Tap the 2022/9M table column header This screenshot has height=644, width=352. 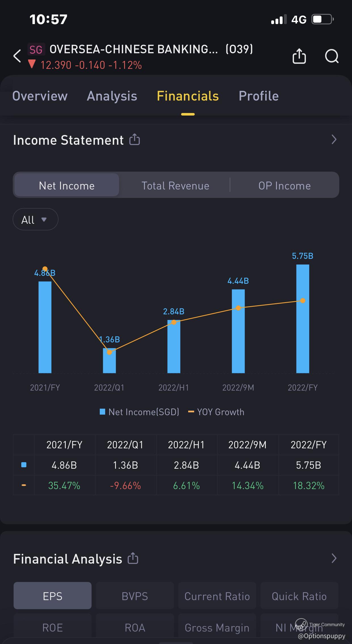[248, 445]
